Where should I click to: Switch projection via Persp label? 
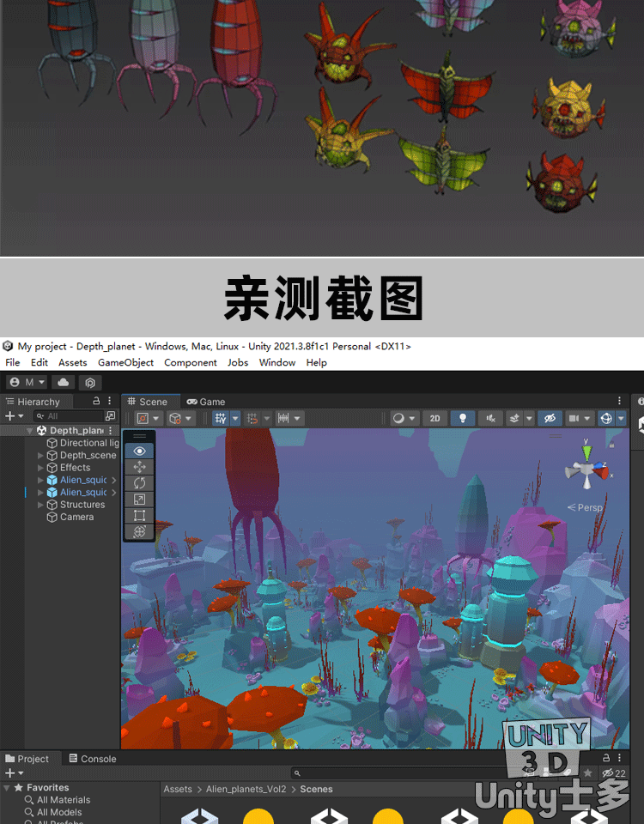tap(585, 507)
